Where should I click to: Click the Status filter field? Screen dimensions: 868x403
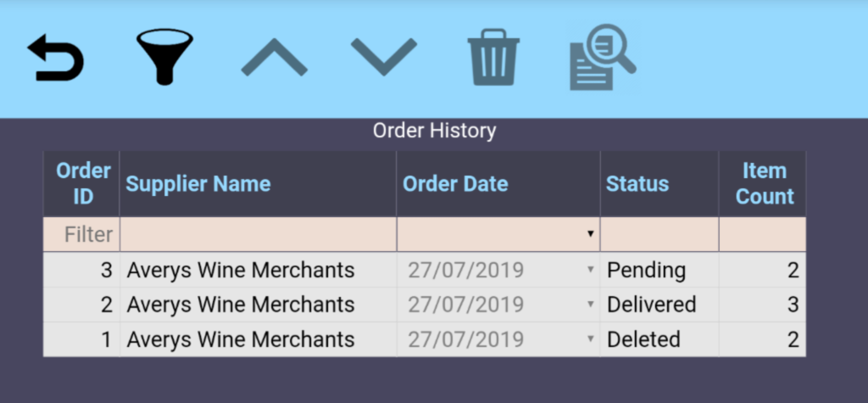point(659,234)
